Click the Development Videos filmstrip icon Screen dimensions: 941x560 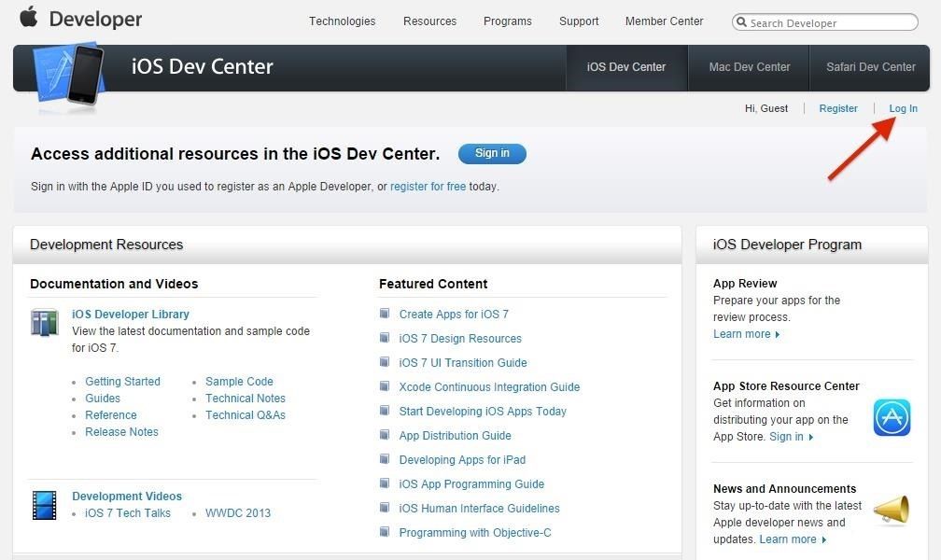click(x=44, y=505)
